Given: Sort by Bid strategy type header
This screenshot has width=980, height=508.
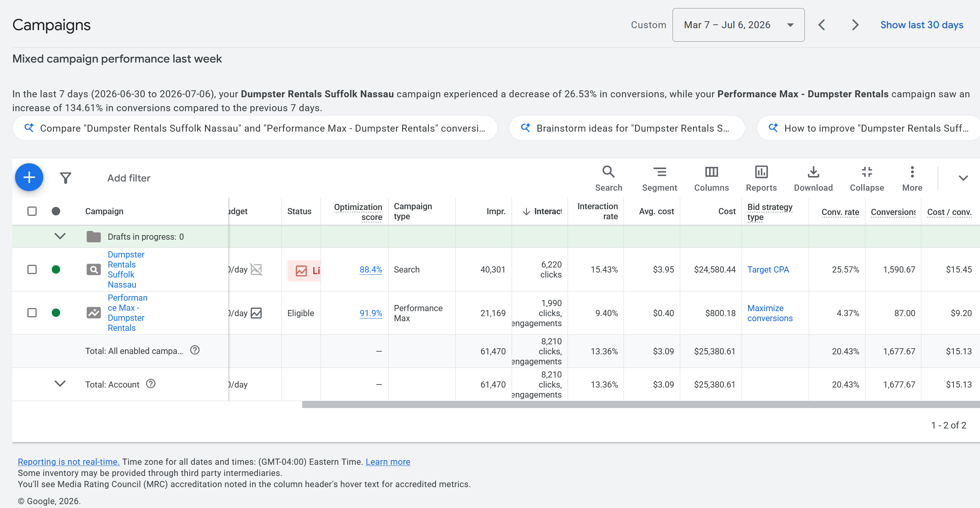Looking at the screenshot, I should tap(770, 212).
